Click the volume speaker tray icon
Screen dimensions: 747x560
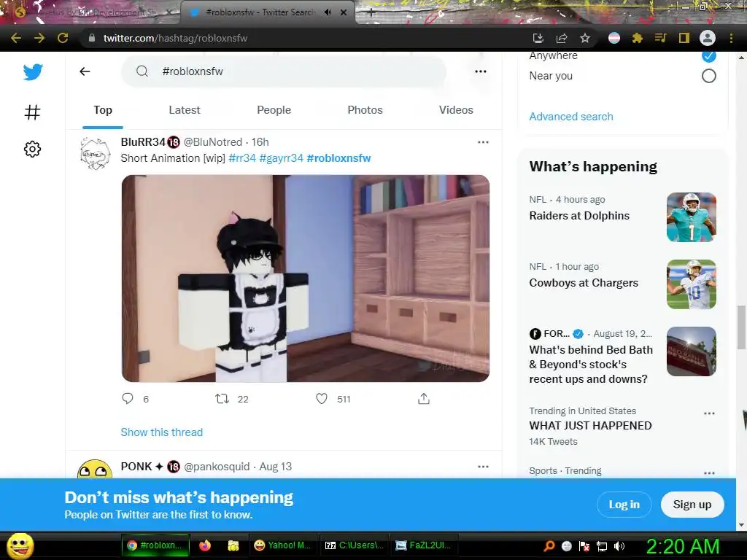click(x=619, y=546)
